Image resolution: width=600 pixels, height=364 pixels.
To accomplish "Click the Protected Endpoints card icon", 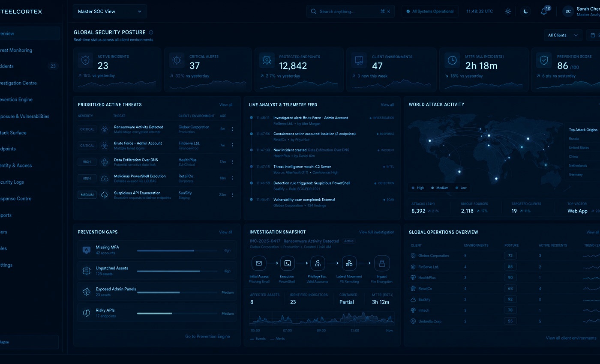I will click(x=267, y=60).
